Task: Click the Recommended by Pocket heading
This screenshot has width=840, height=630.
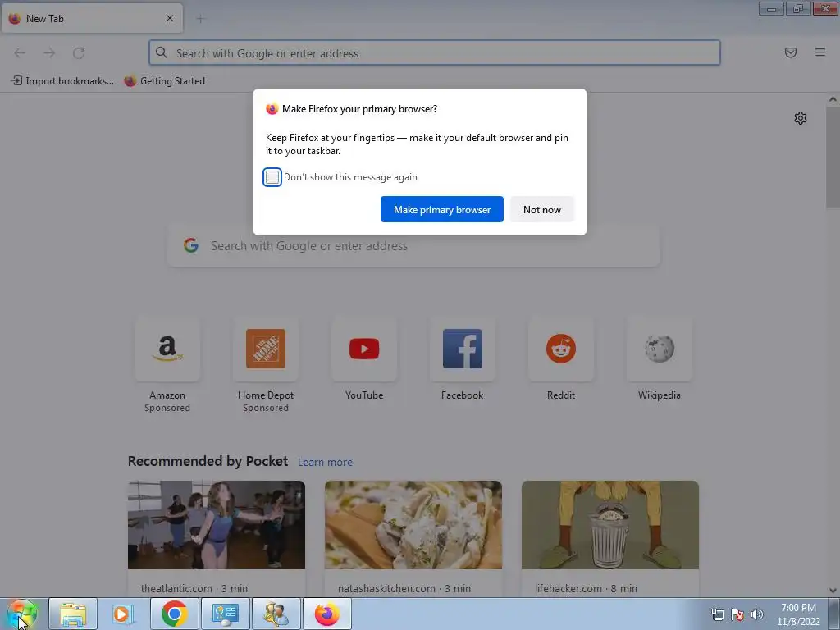Action: point(208,461)
